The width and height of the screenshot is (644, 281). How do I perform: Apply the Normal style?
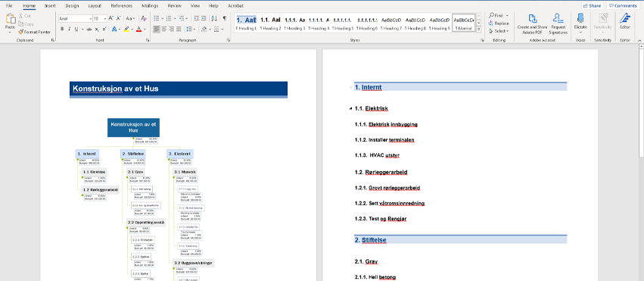point(464,23)
